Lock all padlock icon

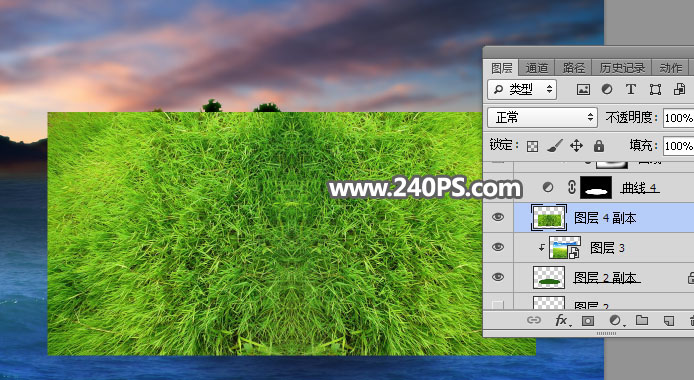coord(599,146)
